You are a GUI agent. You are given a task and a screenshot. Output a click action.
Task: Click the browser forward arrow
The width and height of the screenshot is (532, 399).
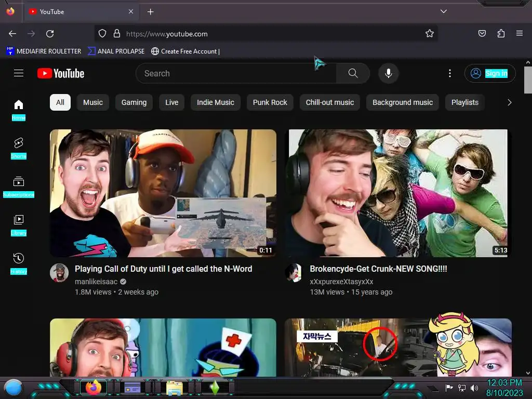[31, 34]
